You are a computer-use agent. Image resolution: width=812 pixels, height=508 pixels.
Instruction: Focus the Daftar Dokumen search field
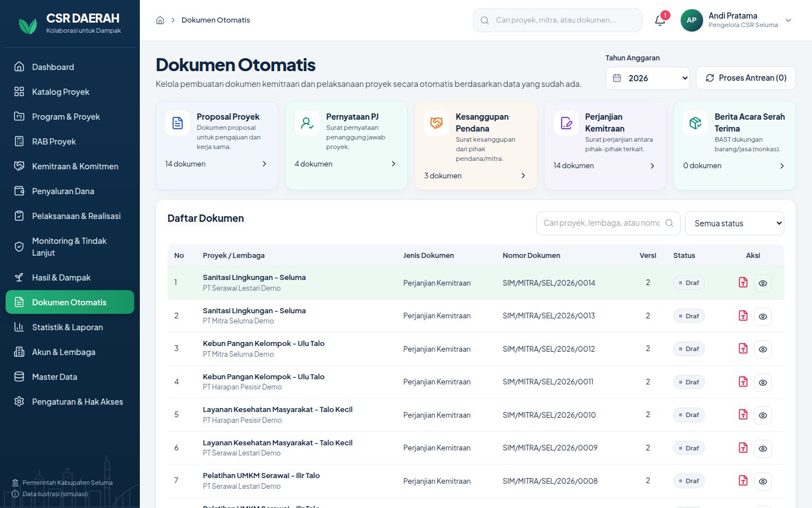point(608,224)
